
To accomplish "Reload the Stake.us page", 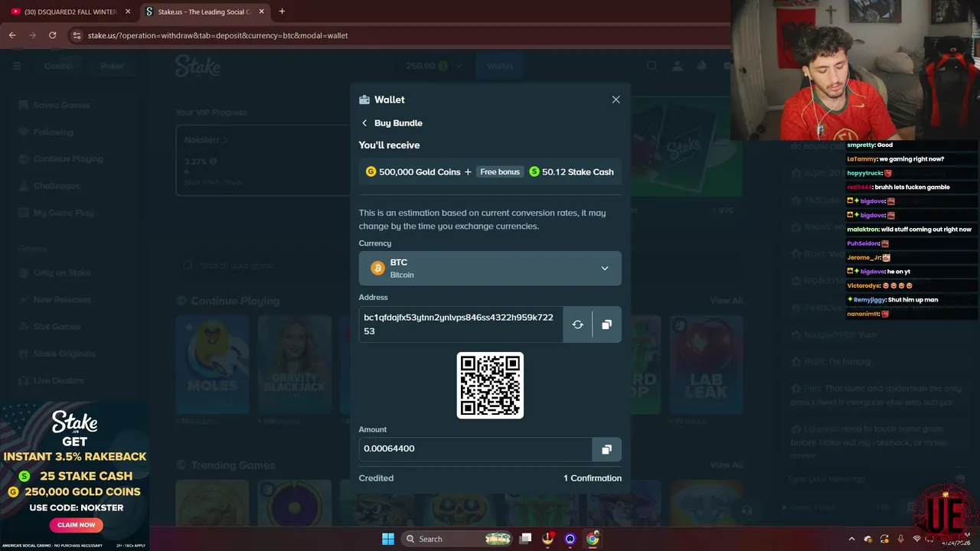I will pyautogui.click(x=52, y=35).
